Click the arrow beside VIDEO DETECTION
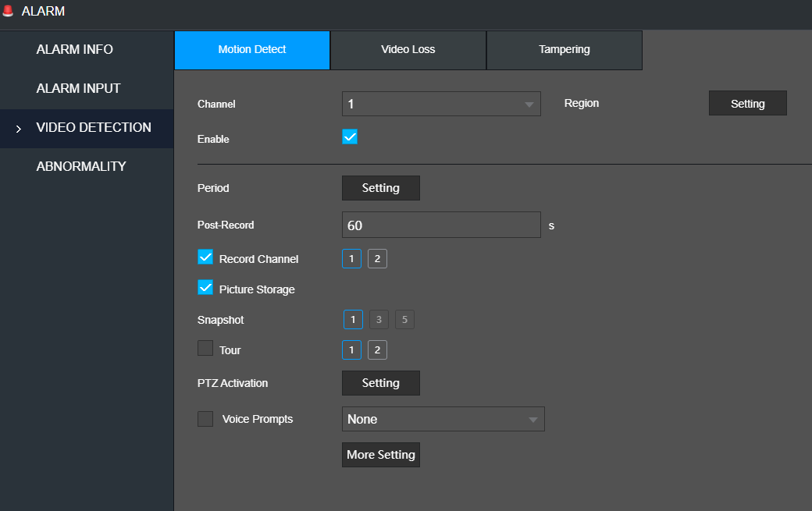 point(19,129)
